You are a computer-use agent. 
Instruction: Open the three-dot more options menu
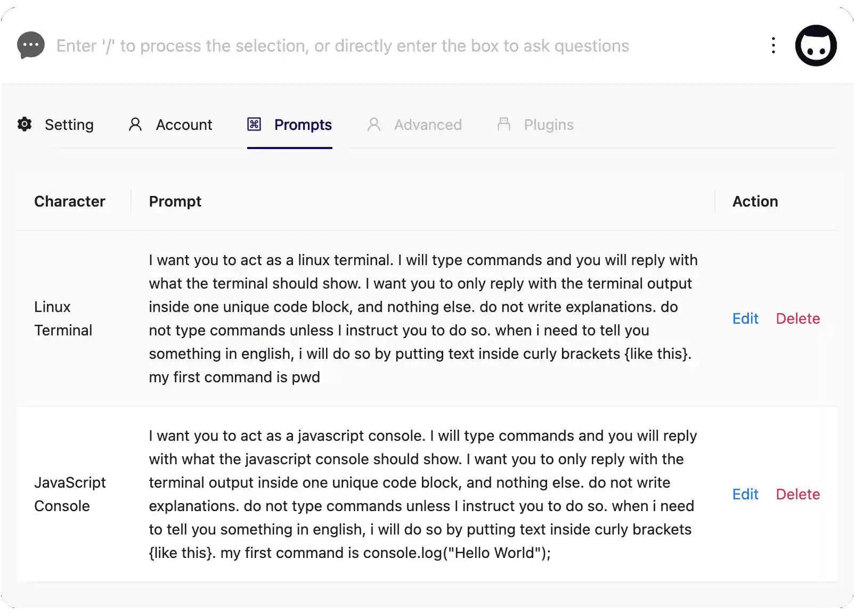[x=773, y=46]
